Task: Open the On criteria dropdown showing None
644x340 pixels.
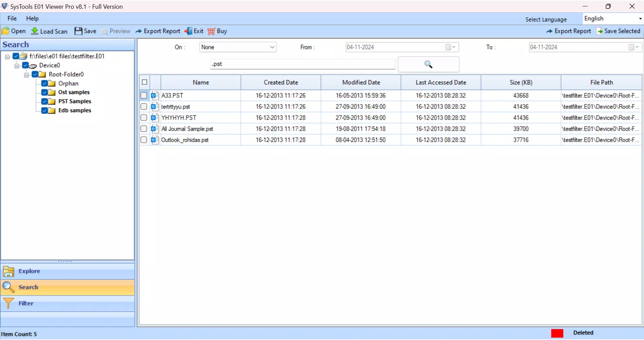Action: click(238, 47)
